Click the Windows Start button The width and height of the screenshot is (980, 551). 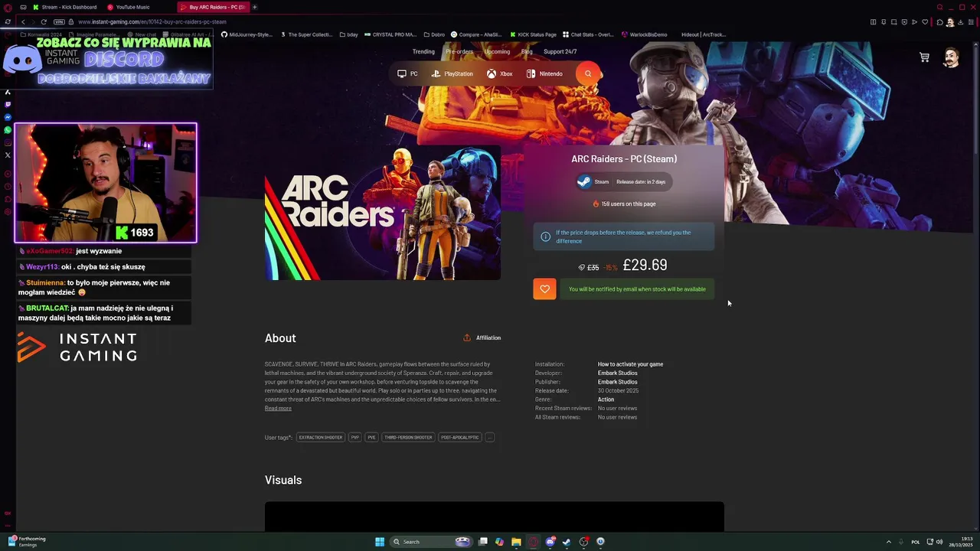click(380, 542)
